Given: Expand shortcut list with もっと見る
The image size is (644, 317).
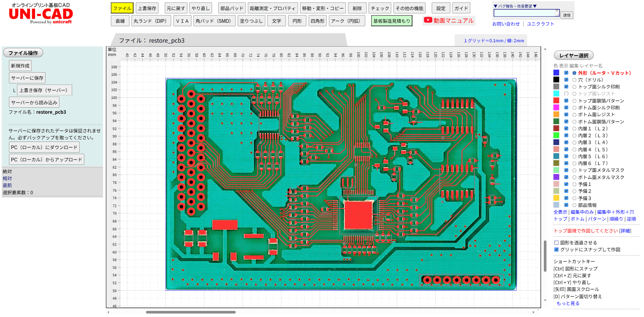Looking at the screenshot, I should (568, 303).
